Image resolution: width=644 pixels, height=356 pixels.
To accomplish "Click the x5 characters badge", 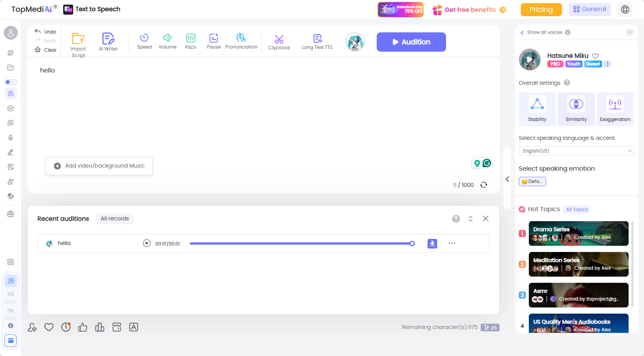I will click(x=490, y=327).
